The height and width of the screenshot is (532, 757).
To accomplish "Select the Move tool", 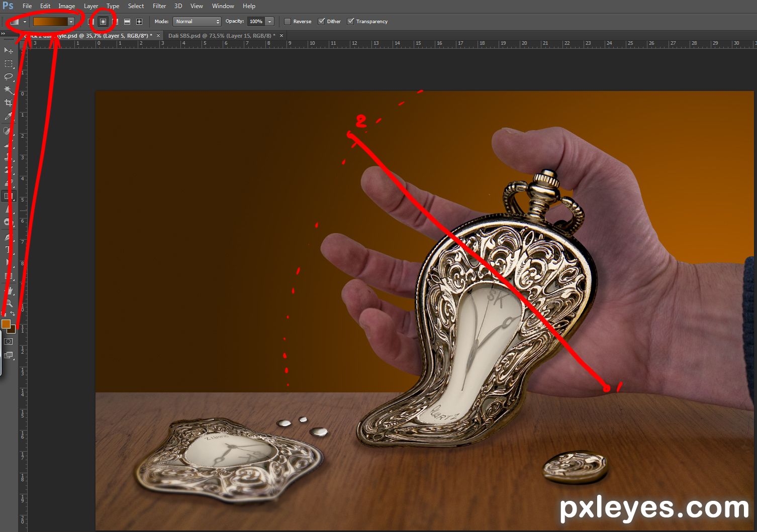I will pyautogui.click(x=9, y=50).
